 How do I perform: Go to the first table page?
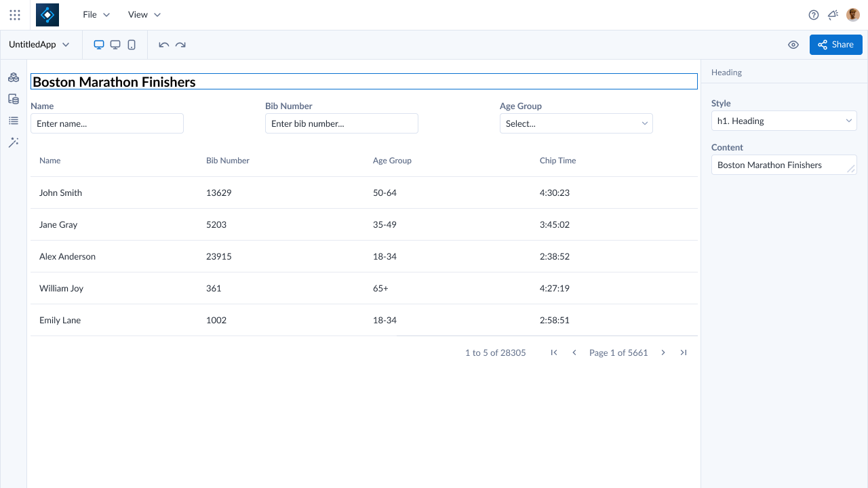pos(554,352)
